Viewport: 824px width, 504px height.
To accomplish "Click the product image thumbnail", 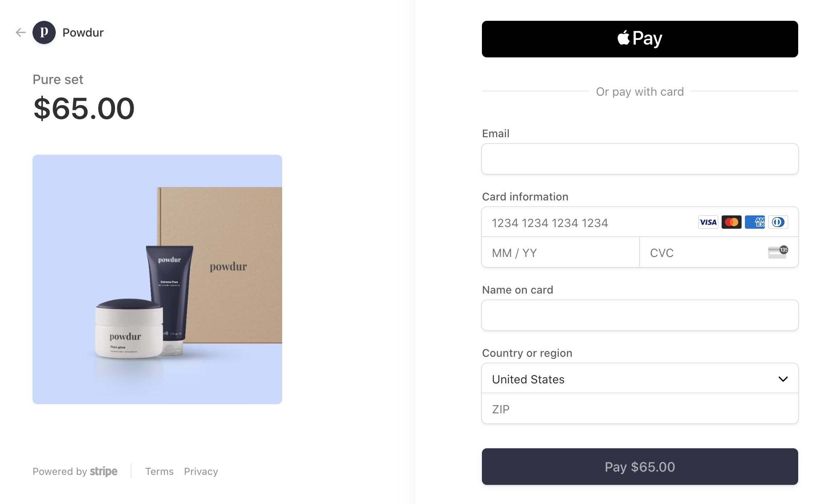I will pos(157,279).
